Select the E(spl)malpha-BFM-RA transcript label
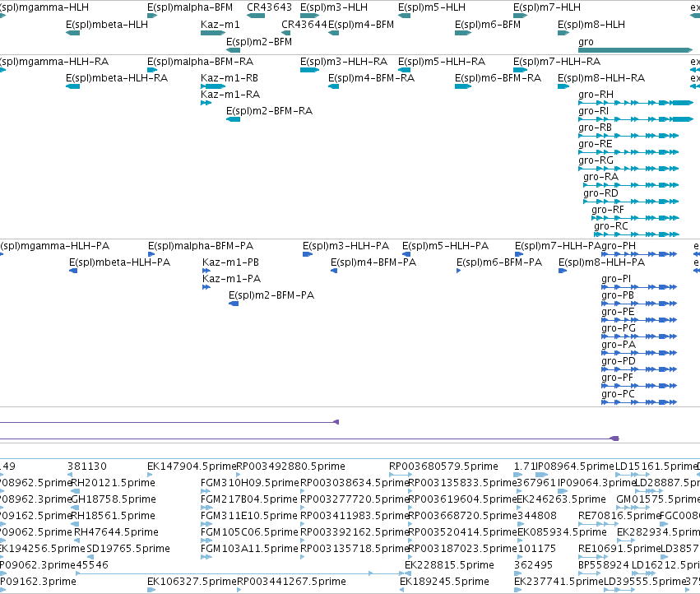 tap(201, 62)
